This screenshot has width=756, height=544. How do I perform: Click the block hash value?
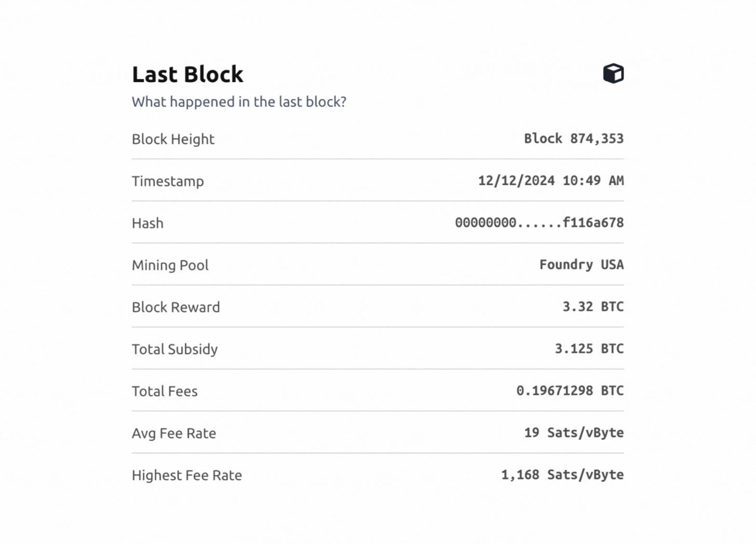(539, 223)
